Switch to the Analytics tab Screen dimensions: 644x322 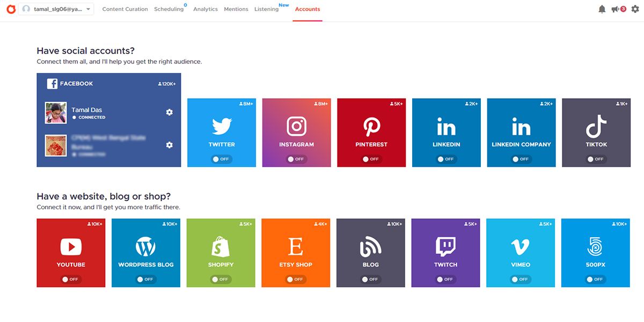click(206, 9)
